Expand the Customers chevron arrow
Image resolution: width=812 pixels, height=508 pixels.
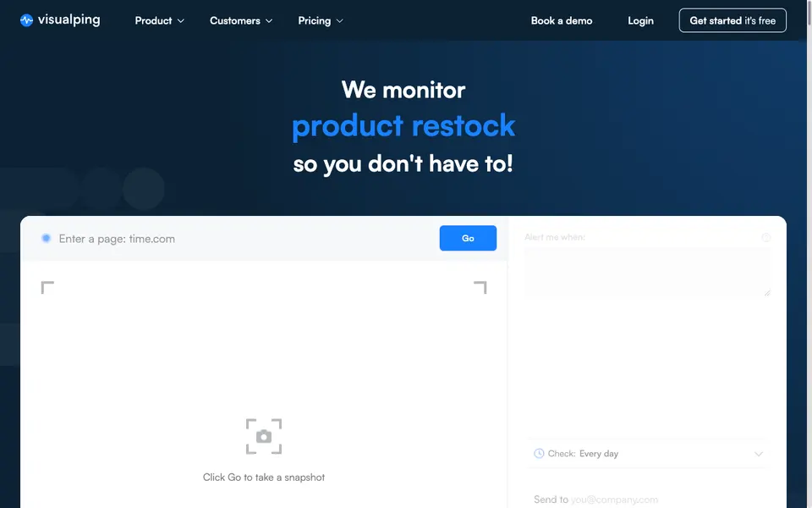(269, 20)
